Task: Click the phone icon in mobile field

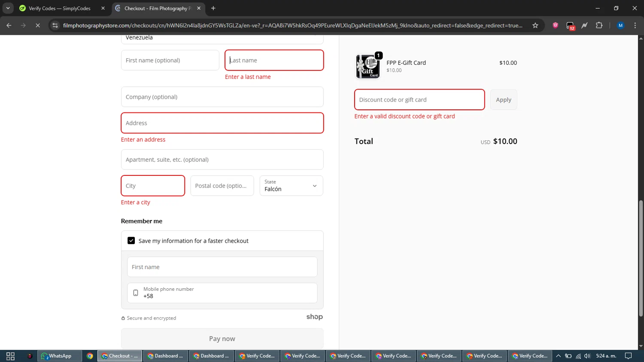Action: 136,293
